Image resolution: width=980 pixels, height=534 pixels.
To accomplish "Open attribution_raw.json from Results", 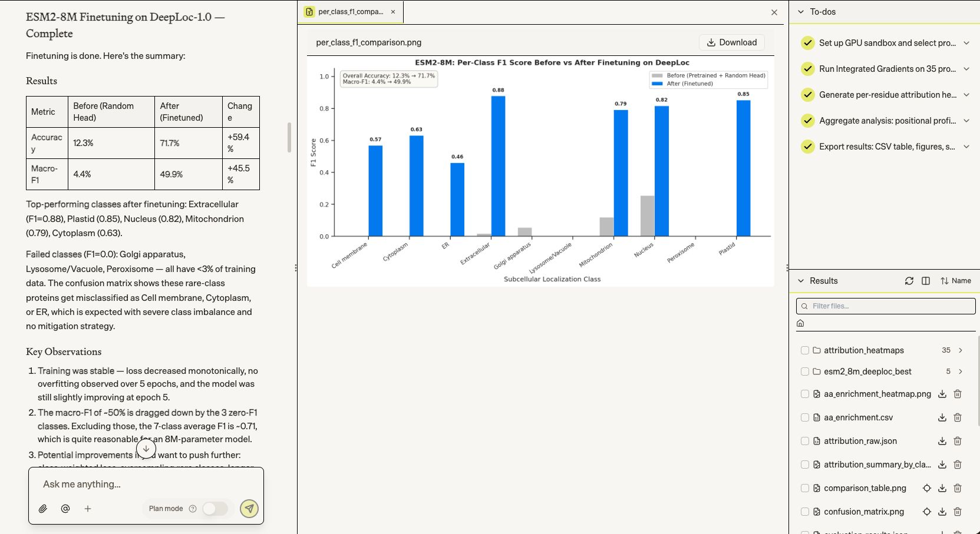I will coord(860,441).
